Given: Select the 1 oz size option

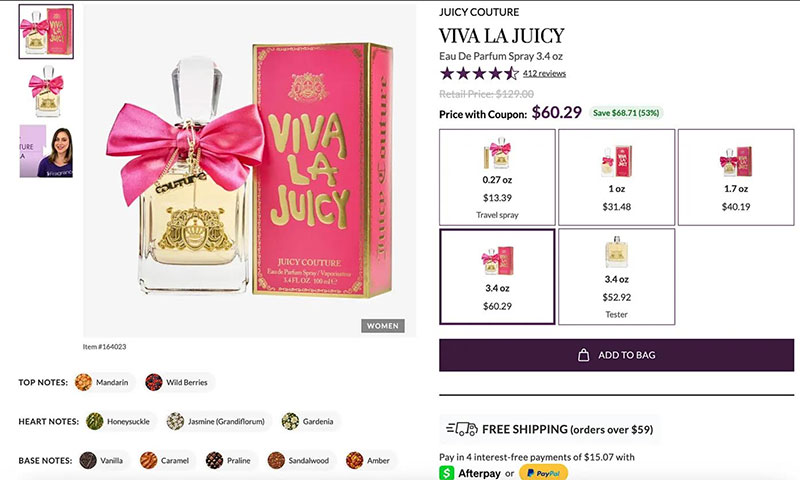Looking at the screenshot, I should click(x=616, y=177).
